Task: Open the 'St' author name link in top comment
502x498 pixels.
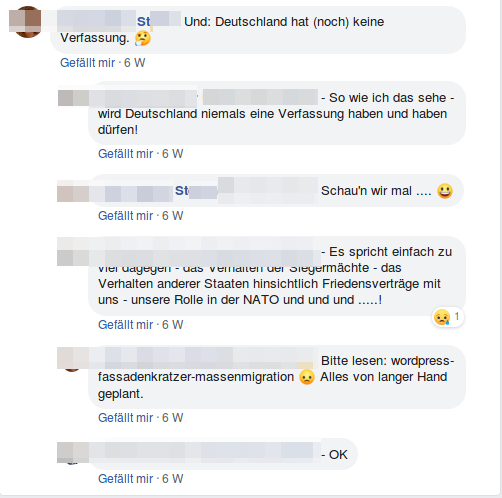Action: click(143, 22)
